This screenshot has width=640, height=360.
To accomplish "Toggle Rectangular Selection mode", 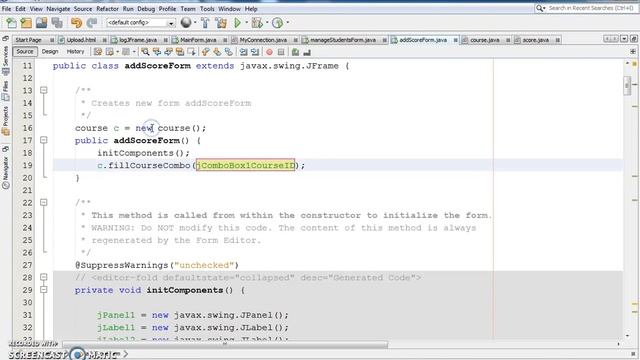I will click(x=191, y=52).
